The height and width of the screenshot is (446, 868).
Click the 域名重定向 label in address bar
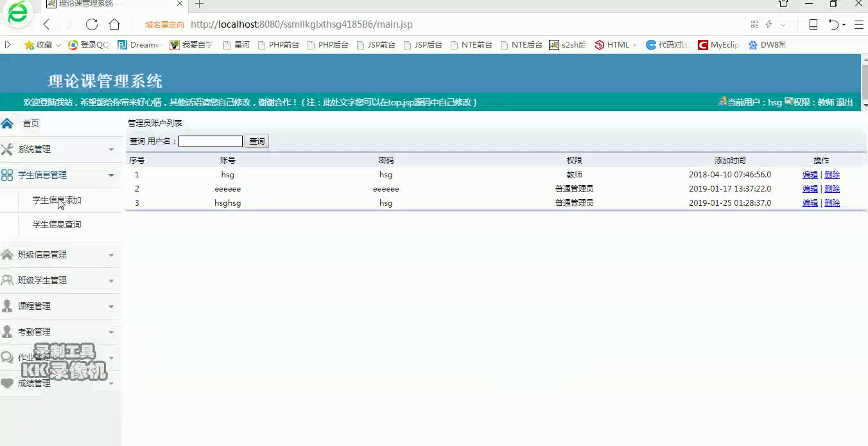pos(165,25)
